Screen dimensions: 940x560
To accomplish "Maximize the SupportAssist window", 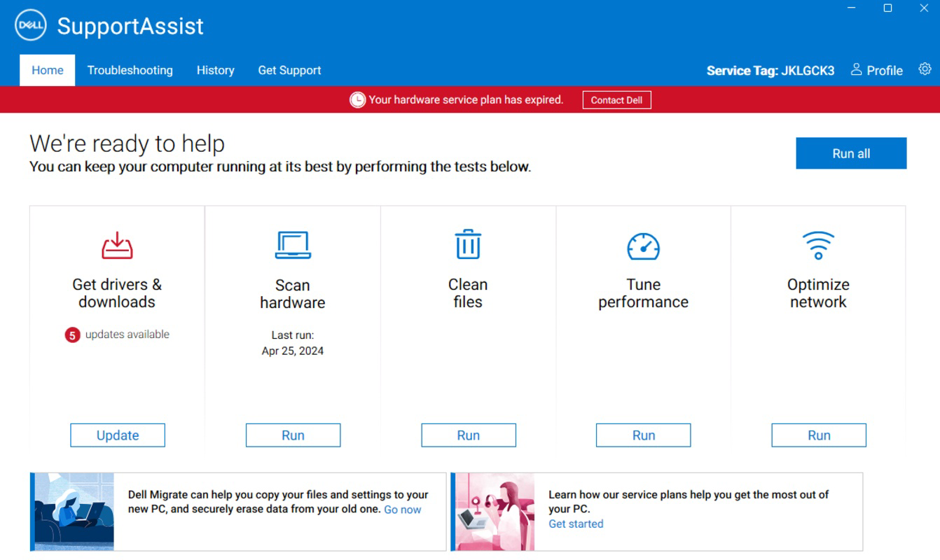I will [x=887, y=8].
